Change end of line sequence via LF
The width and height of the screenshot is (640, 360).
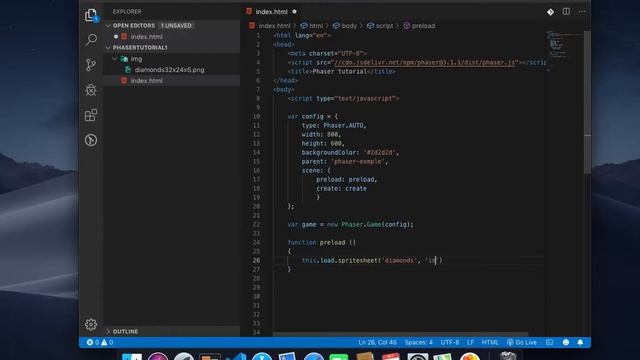(x=471, y=342)
